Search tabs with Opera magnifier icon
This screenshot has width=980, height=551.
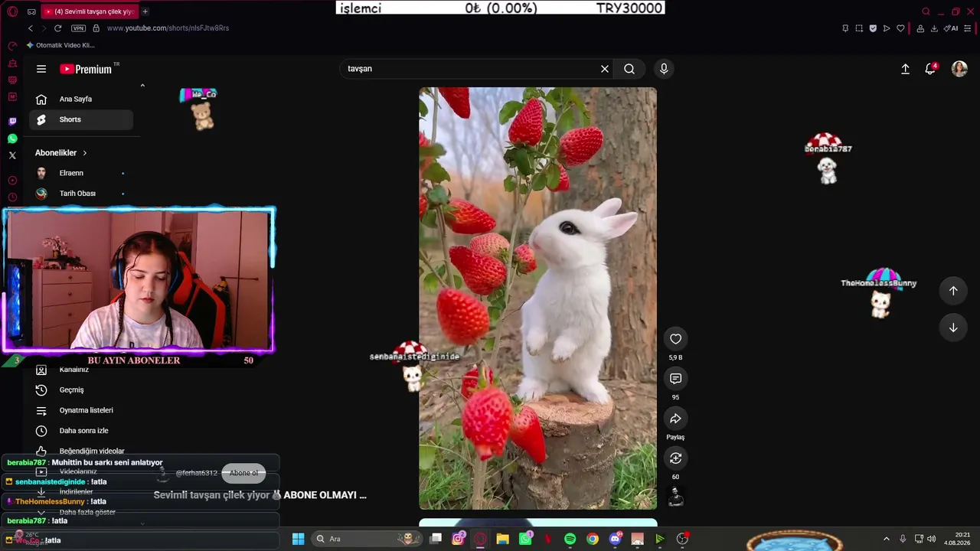point(926,11)
